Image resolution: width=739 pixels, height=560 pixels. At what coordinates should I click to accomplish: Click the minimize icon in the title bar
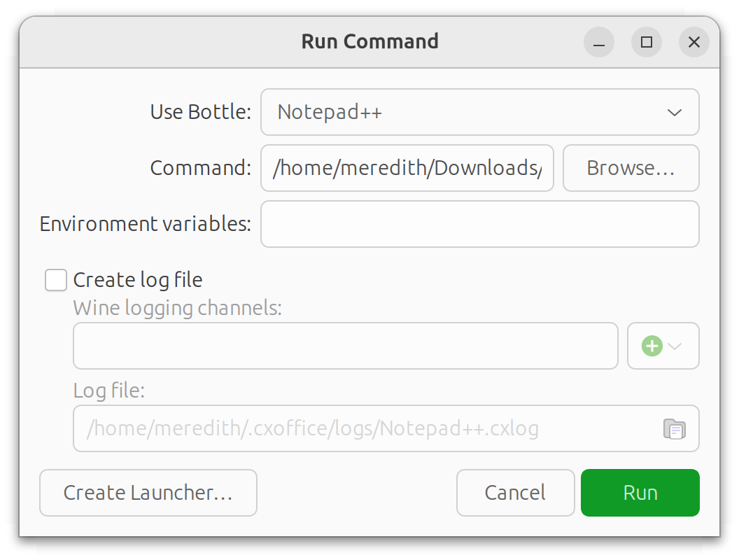point(598,42)
